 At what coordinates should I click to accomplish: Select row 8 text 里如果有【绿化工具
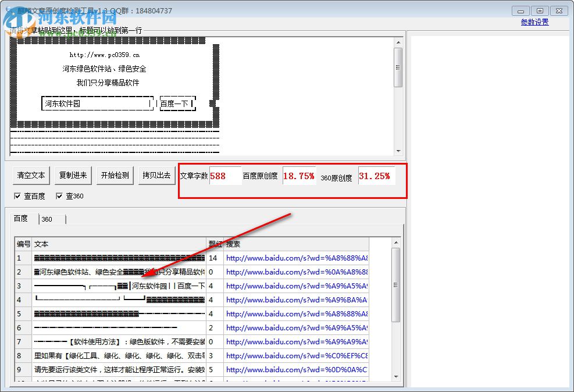[66, 355]
